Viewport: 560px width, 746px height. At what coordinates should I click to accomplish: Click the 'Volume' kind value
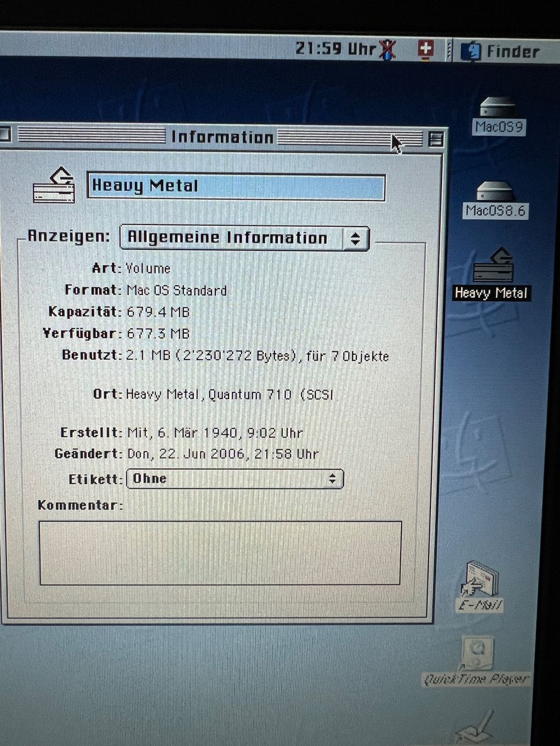(148, 269)
